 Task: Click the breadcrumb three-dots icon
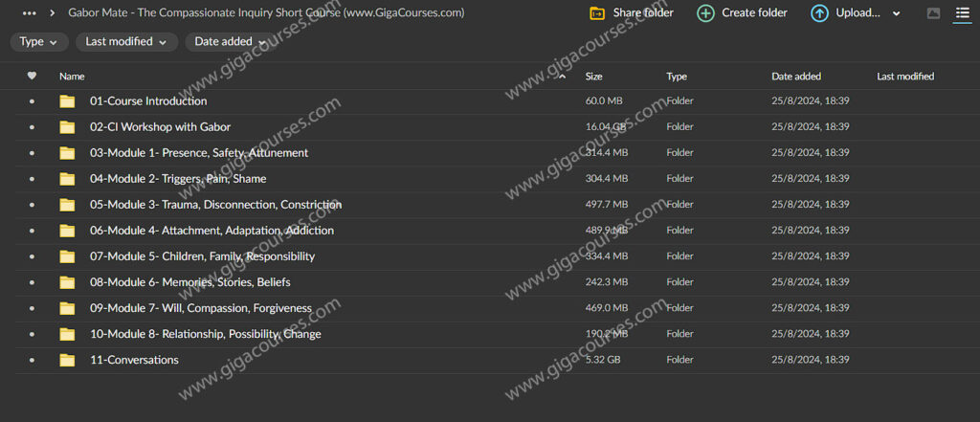tap(29, 13)
